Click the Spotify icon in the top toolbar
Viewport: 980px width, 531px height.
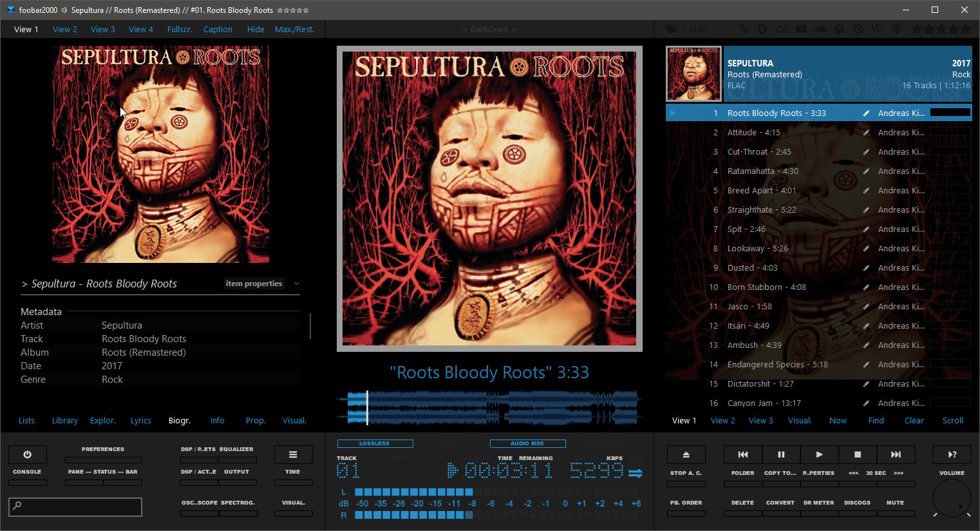coord(839,29)
